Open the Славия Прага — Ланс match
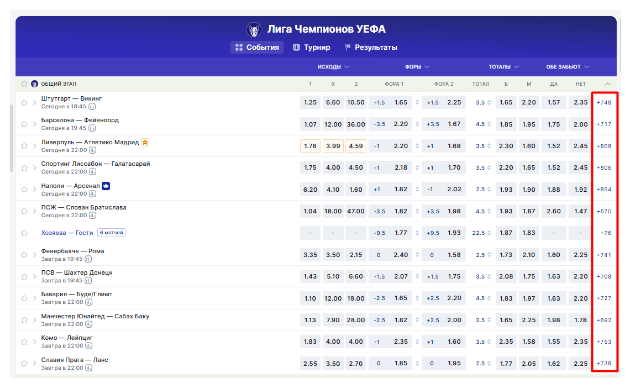Viewport: 631px width, 388px height. [x=75, y=360]
